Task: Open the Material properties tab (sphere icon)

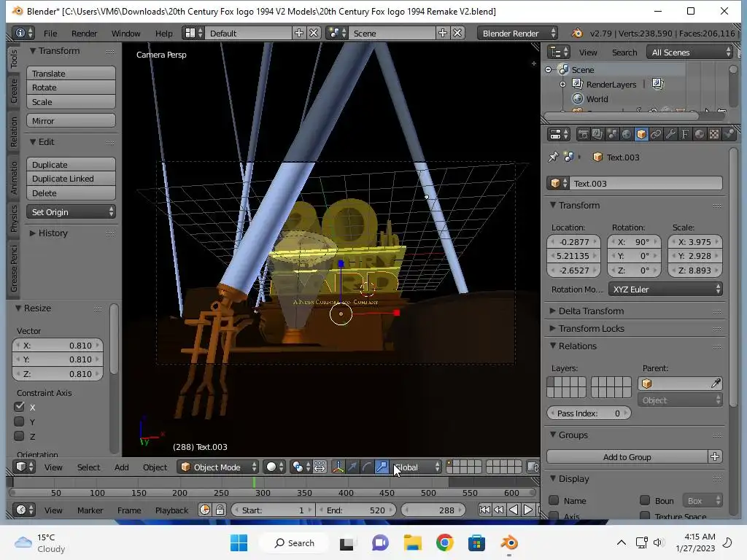Action: (700, 134)
